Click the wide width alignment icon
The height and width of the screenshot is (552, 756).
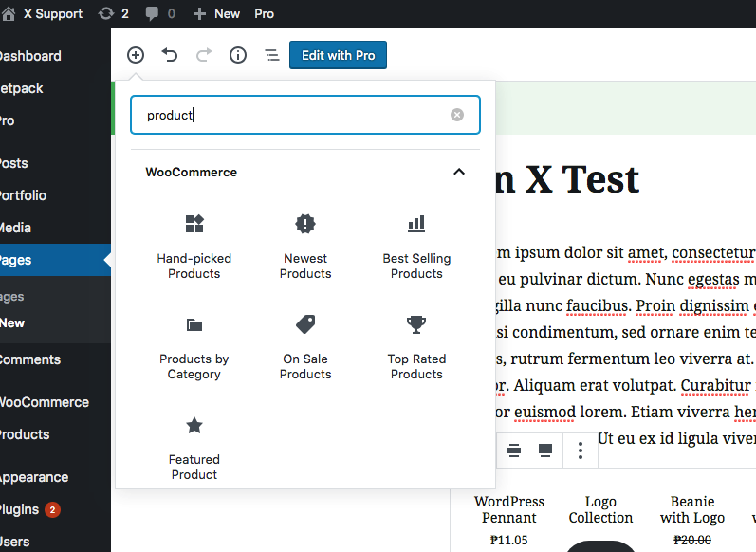click(514, 451)
